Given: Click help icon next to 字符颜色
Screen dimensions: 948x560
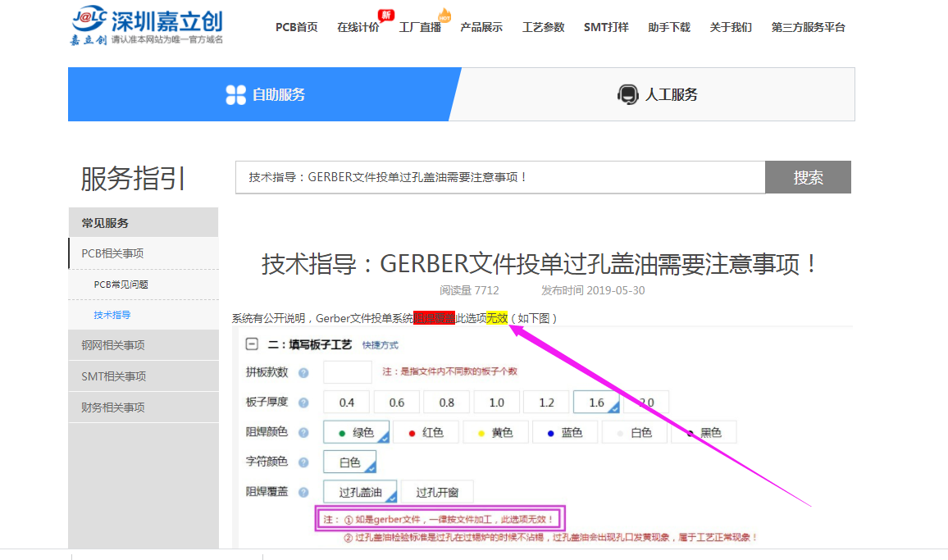Looking at the screenshot, I should coord(303,463).
